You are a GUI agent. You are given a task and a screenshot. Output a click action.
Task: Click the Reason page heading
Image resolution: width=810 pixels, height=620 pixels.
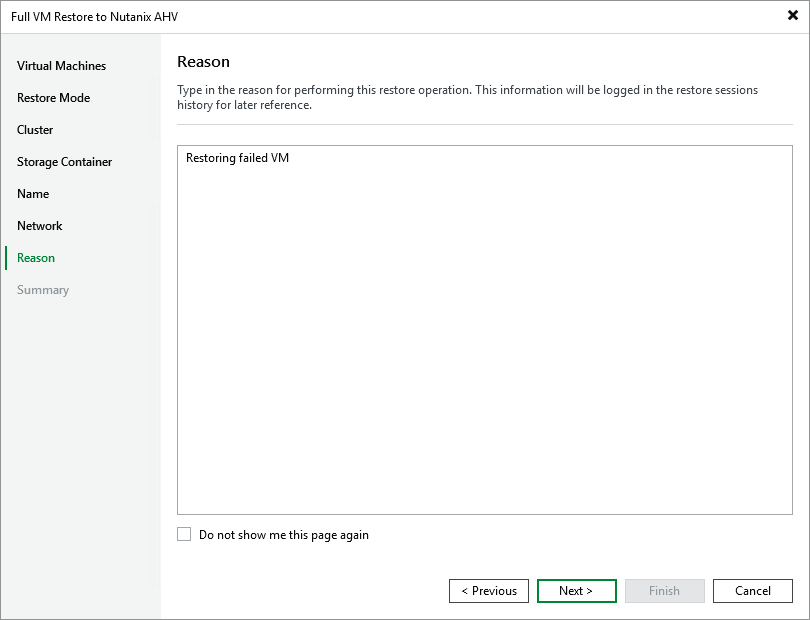coord(203,61)
